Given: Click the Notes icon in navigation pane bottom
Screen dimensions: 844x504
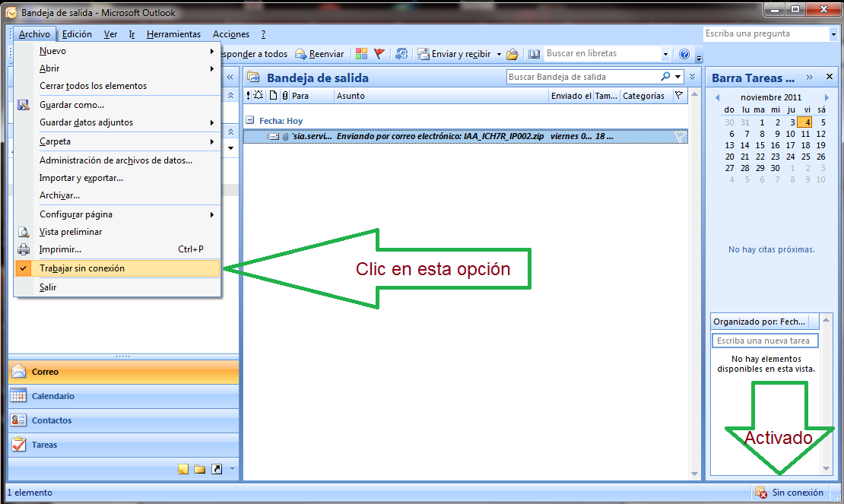Looking at the screenshot, I should point(183,469).
